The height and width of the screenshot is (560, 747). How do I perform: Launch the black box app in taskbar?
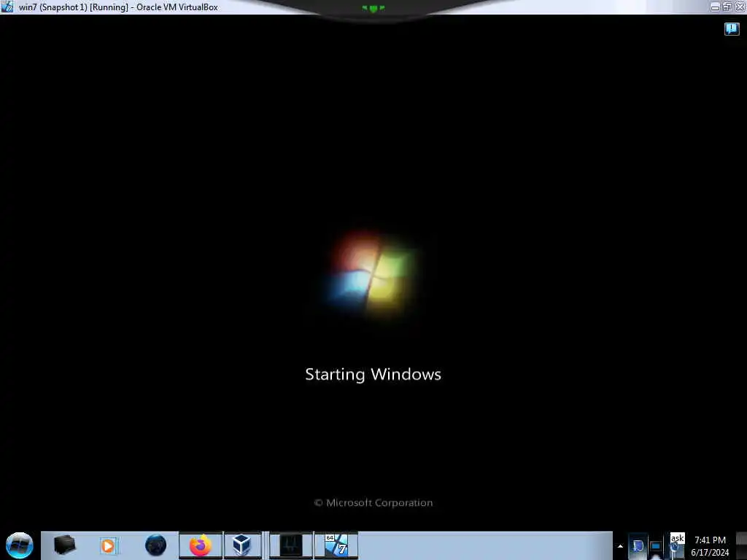pos(65,545)
